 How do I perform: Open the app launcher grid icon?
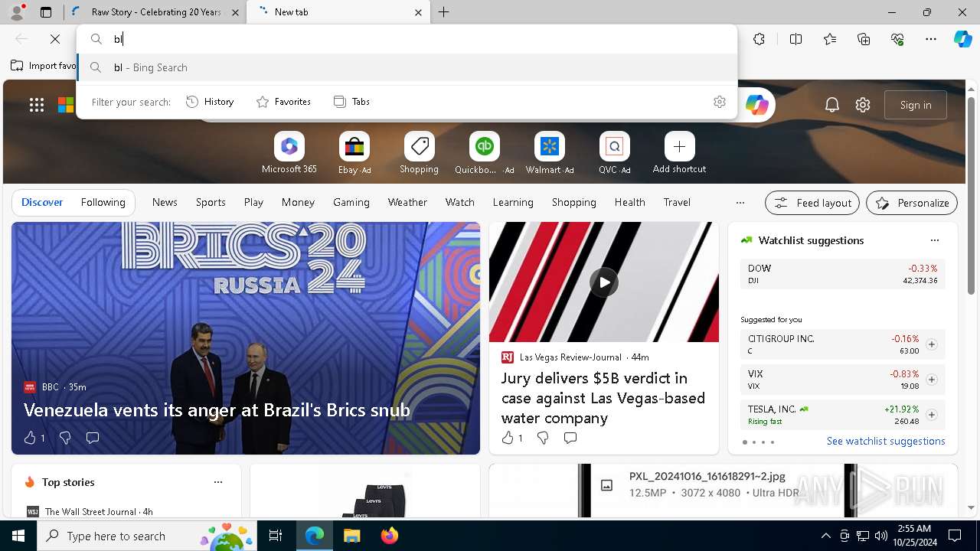[37, 105]
